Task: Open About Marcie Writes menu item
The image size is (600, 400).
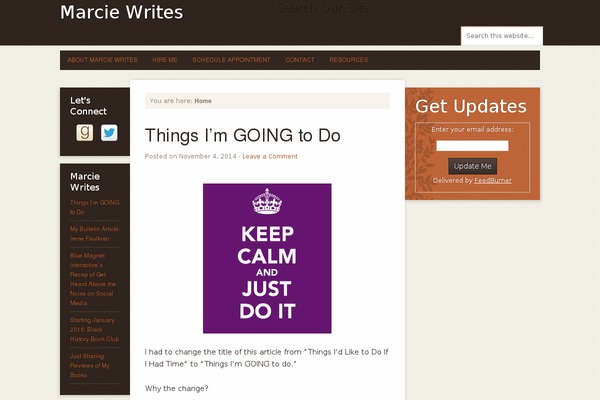Action: pos(102,60)
